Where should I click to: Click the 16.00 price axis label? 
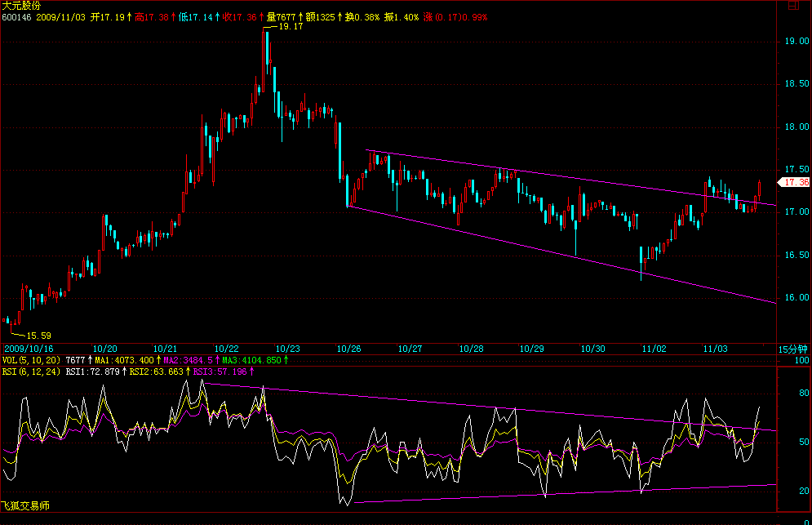pyautogui.click(x=796, y=297)
